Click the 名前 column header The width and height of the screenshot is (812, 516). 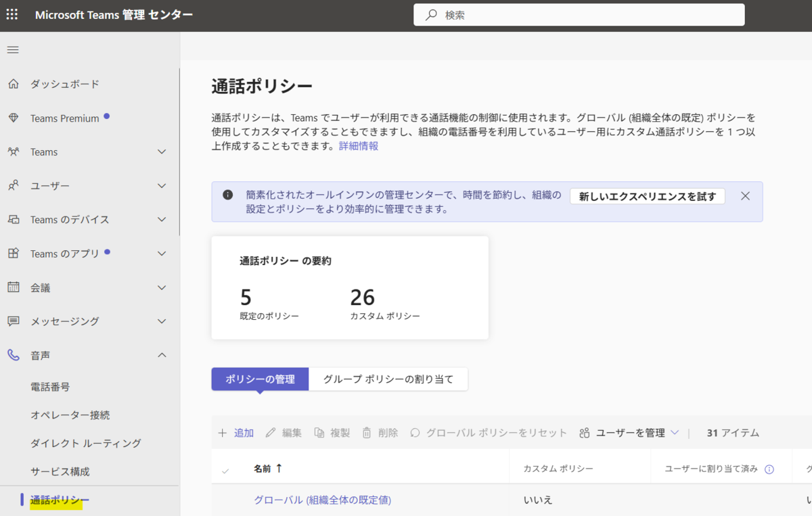(263, 468)
